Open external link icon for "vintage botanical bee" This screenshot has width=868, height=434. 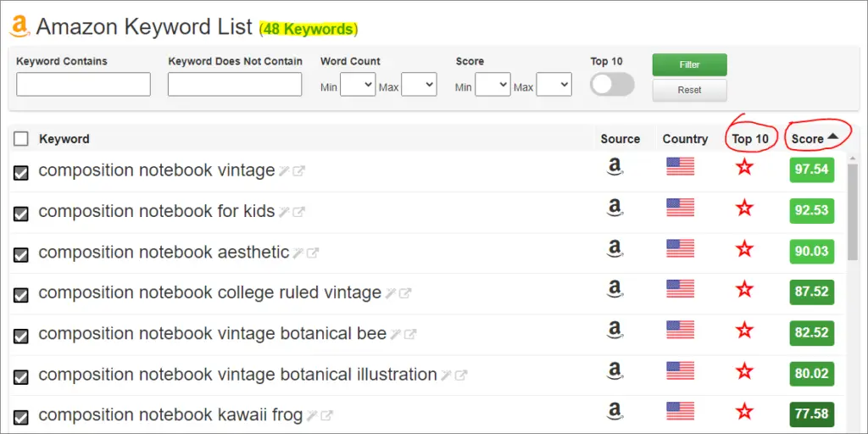click(x=410, y=334)
